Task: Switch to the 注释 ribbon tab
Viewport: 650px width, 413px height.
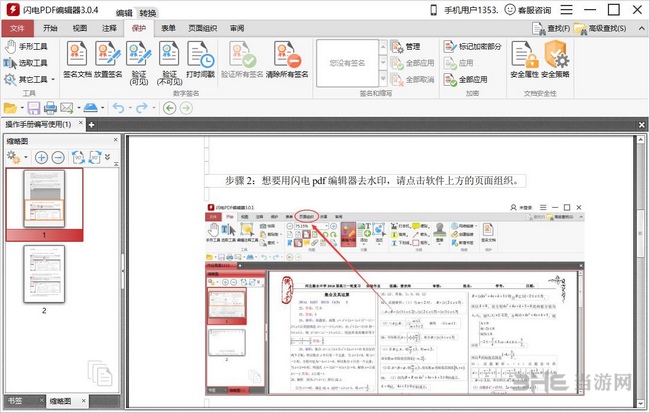Action: pos(109,28)
